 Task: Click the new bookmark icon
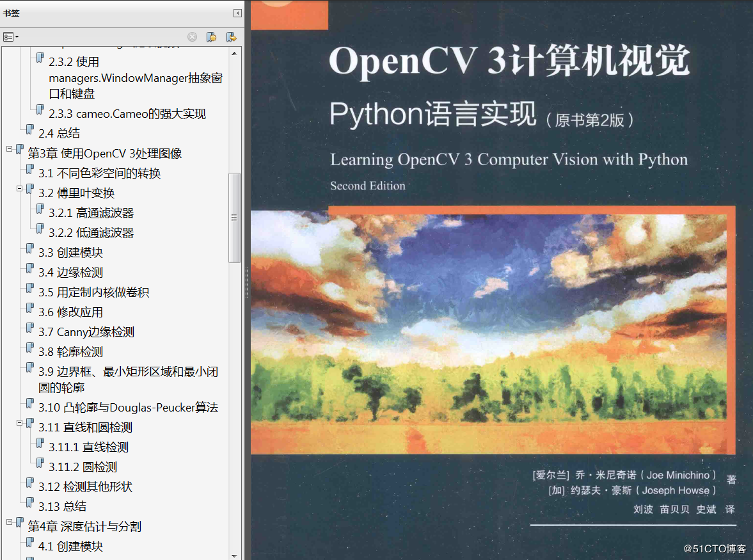click(211, 37)
